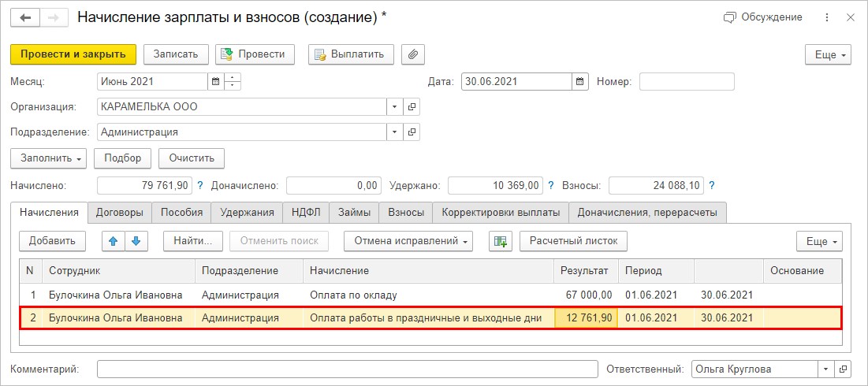Change month with Месяц stepper arrows

coord(233,82)
